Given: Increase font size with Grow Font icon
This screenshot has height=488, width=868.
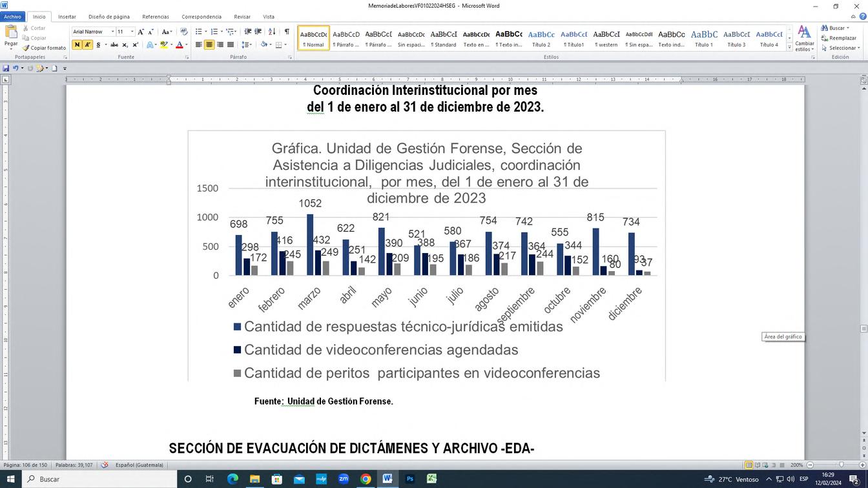Looking at the screenshot, I should coord(141,32).
